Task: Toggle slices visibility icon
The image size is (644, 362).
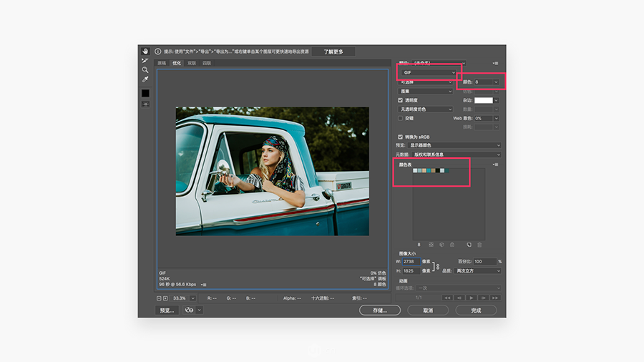Action: click(145, 104)
